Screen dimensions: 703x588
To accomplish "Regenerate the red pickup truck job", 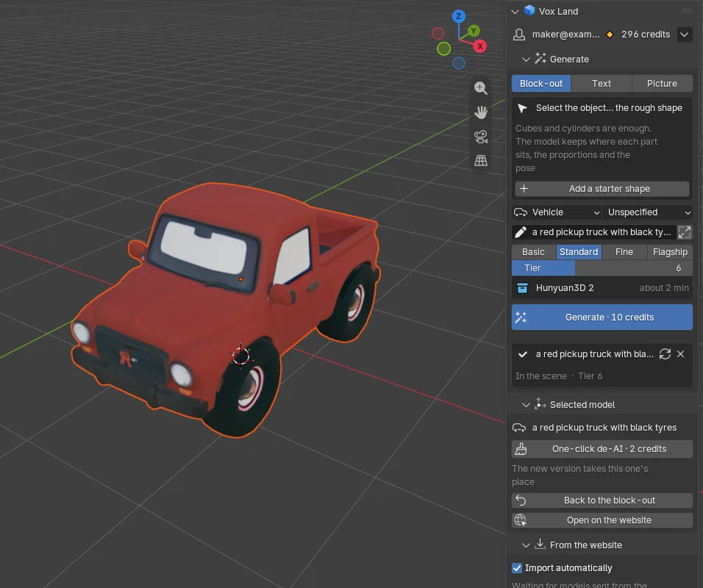I will (665, 354).
